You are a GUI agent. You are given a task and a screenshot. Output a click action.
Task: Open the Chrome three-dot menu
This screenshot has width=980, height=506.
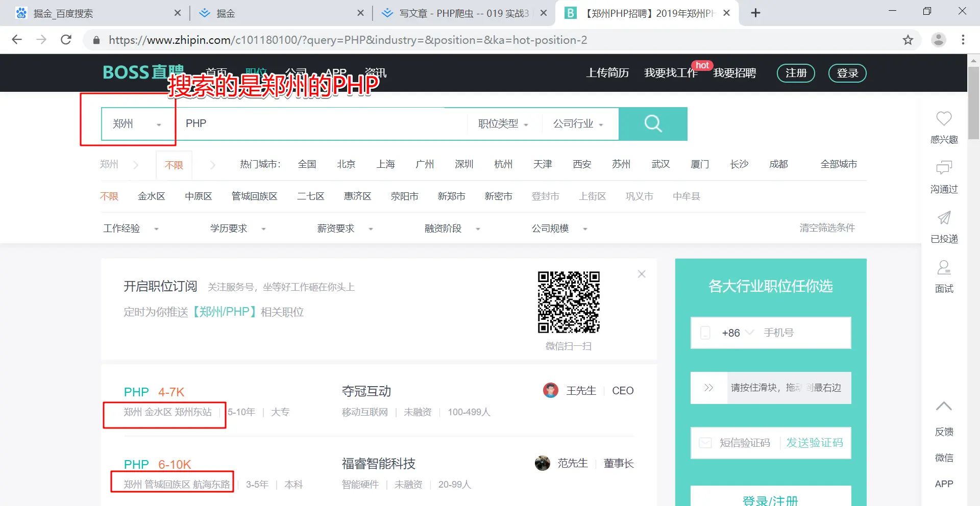point(963,40)
